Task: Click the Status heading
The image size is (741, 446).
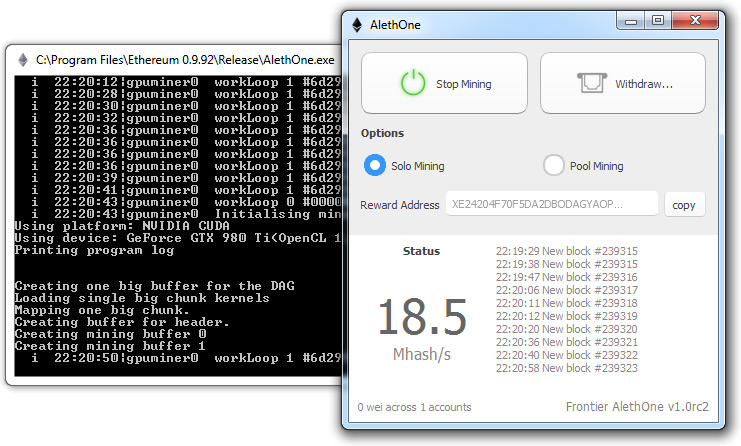Action: click(x=421, y=251)
